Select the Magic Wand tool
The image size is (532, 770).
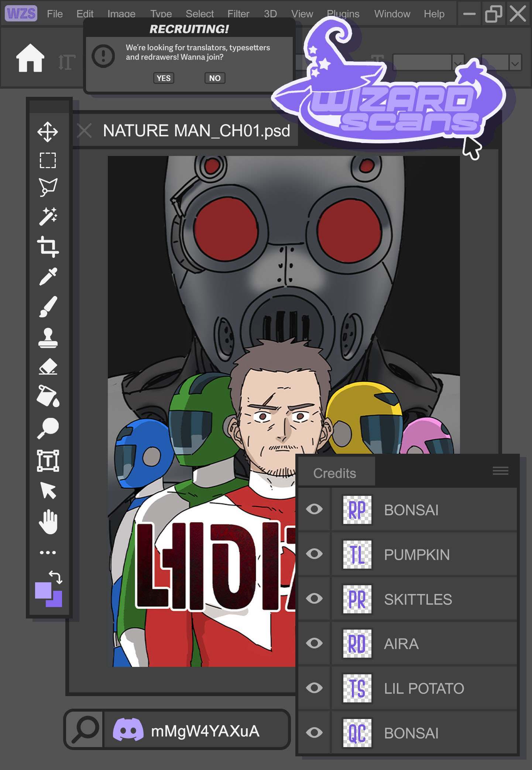tap(48, 217)
